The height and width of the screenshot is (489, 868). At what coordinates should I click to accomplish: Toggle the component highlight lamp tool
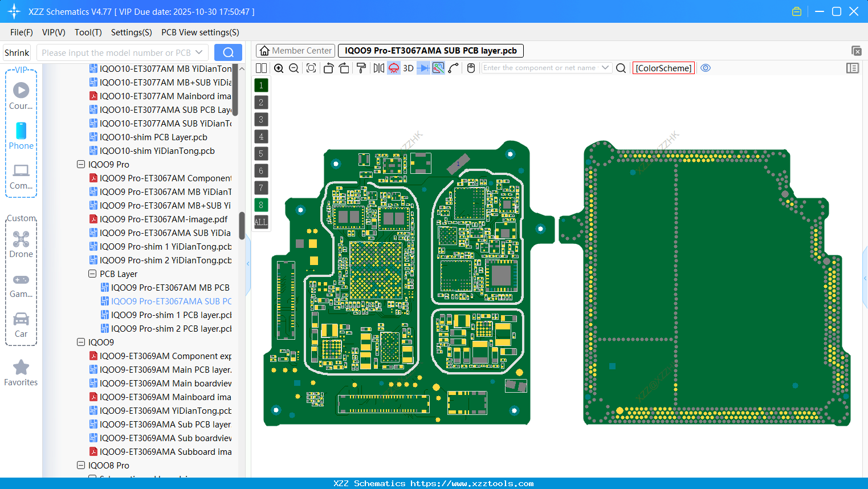(393, 68)
